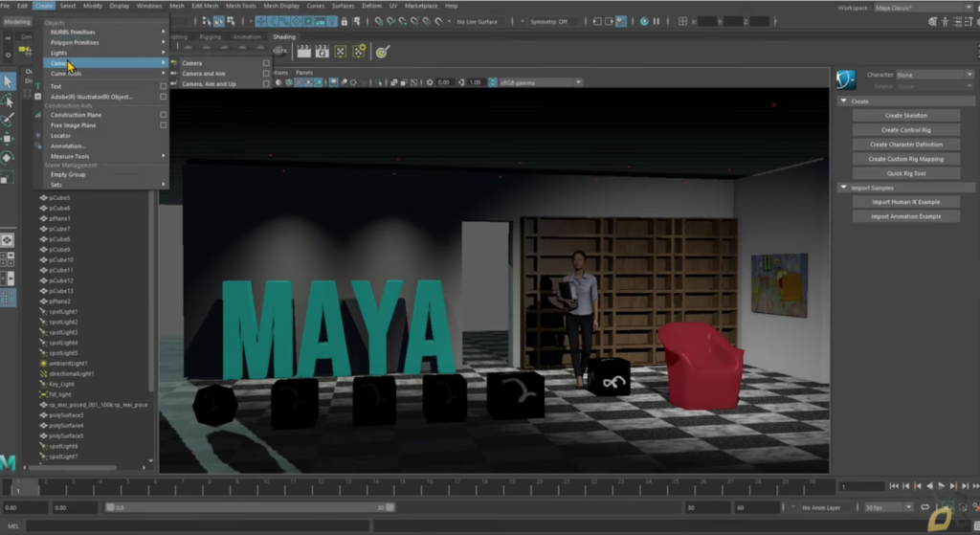Open the Character None dropdown
The height and width of the screenshot is (535, 980).
pyautogui.click(x=934, y=75)
